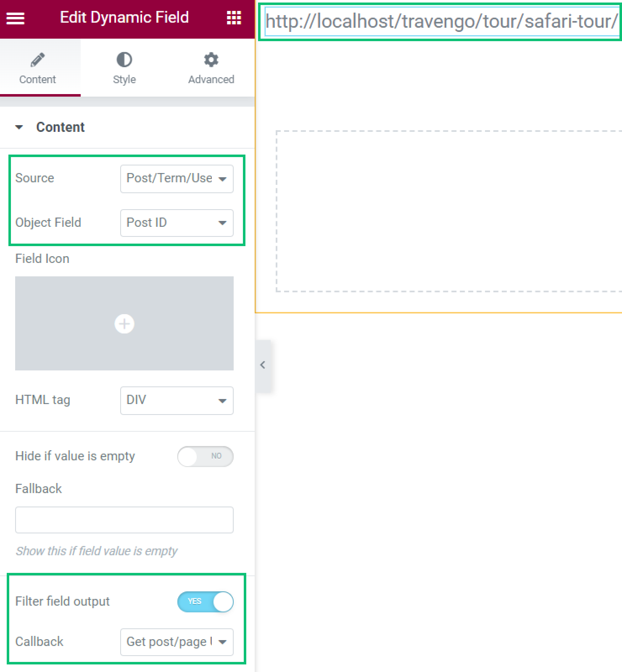
Task: Click the Edit Dynamic Field panel title
Action: (x=124, y=18)
